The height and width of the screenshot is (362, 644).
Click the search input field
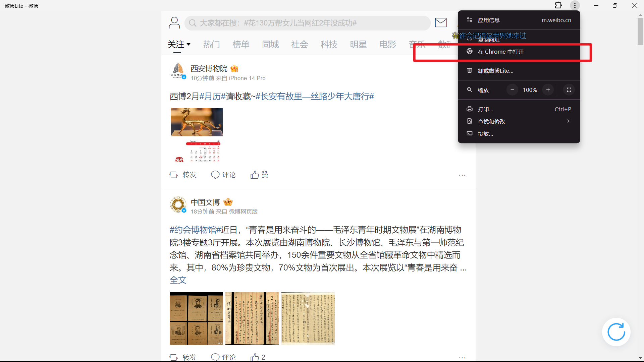pos(307,23)
